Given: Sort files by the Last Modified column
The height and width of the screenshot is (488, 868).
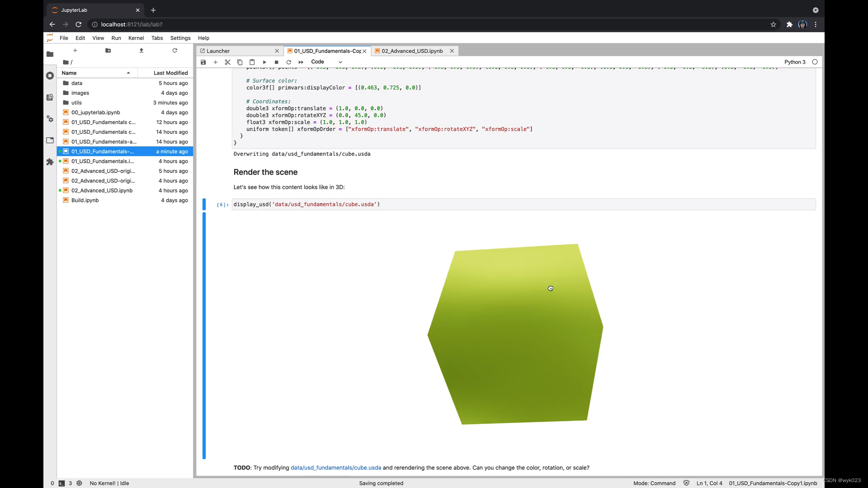Looking at the screenshot, I should click(170, 73).
